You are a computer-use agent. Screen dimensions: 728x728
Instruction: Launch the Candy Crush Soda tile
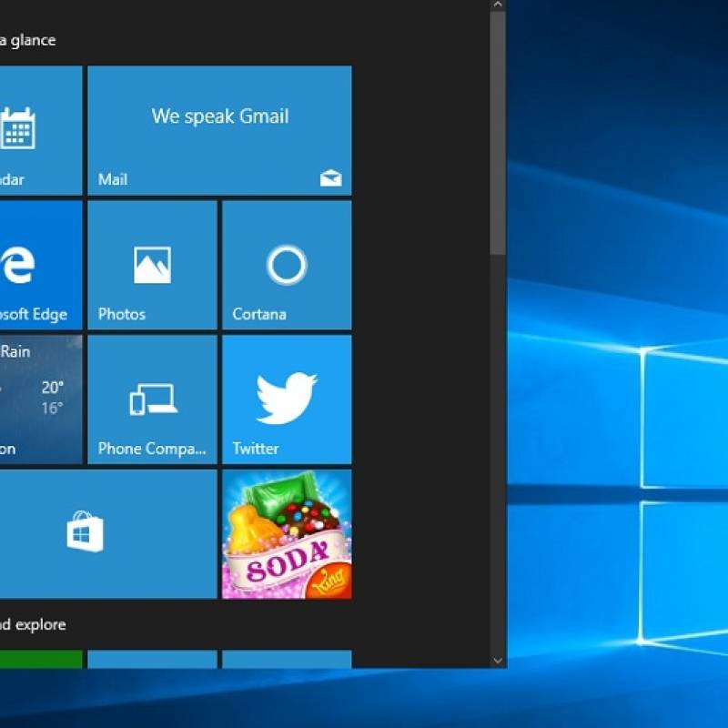(x=287, y=534)
